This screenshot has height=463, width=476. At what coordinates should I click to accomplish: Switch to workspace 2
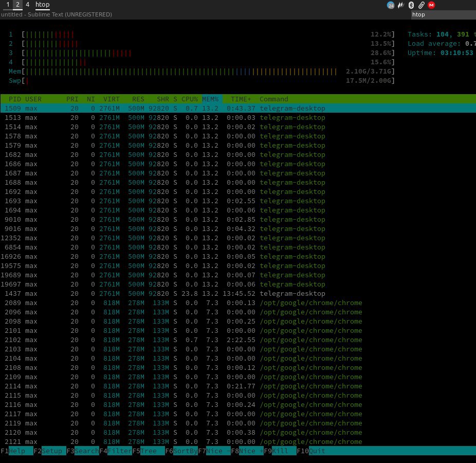pos(17,5)
